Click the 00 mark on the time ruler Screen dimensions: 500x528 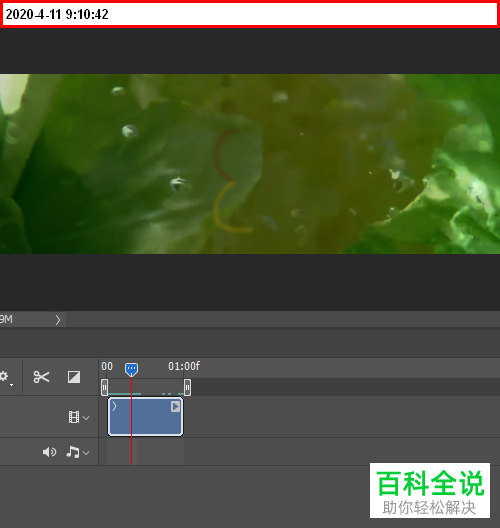point(107,366)
